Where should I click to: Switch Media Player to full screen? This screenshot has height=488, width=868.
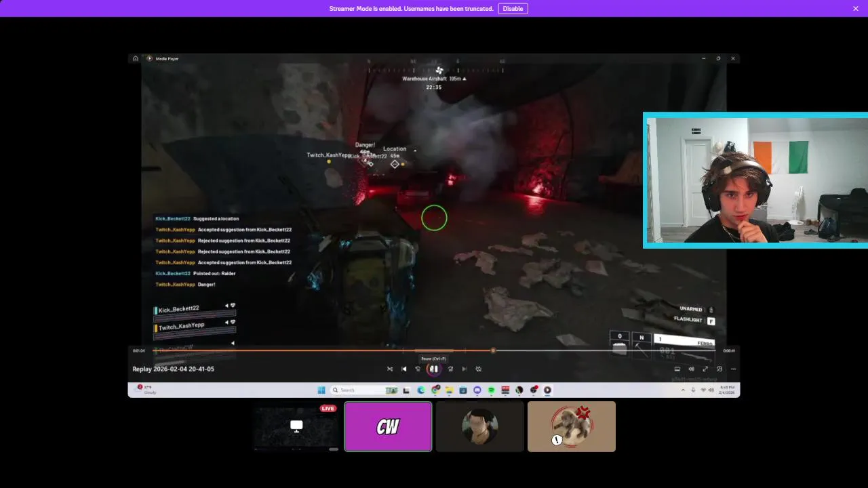click(x=705, y=369)
